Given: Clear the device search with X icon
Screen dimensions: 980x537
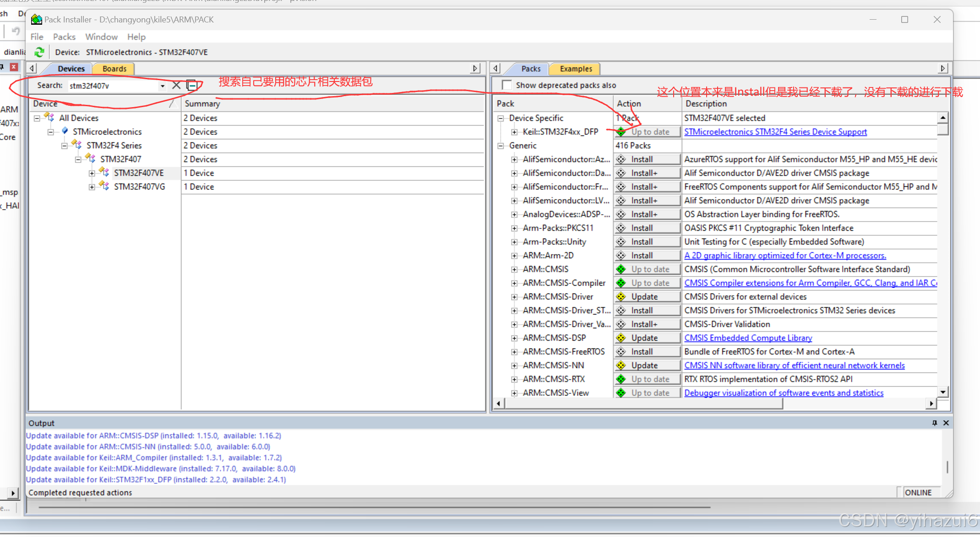Looking at the screenshot, I should click(176, 85).
